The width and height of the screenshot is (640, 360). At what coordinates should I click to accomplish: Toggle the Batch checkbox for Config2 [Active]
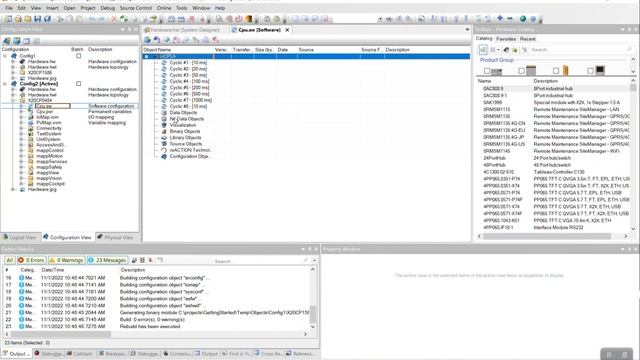click(x=78, y=83)
